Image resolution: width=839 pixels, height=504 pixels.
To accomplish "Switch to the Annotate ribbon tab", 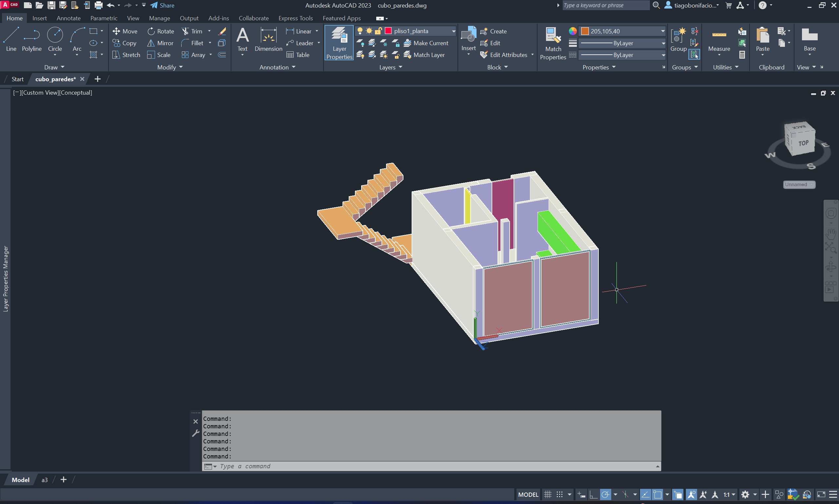I will [68, 18].
